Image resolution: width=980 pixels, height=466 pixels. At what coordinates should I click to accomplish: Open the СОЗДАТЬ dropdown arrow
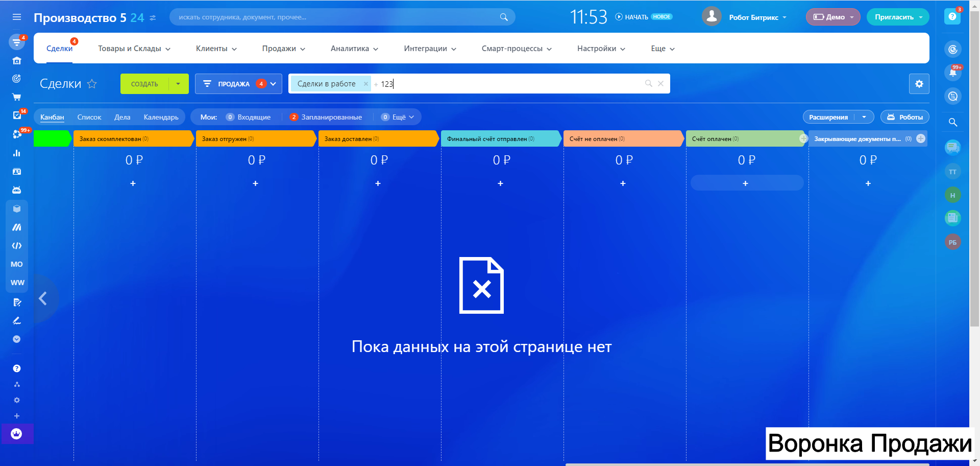pyautogui.click(x=178, y=84)
